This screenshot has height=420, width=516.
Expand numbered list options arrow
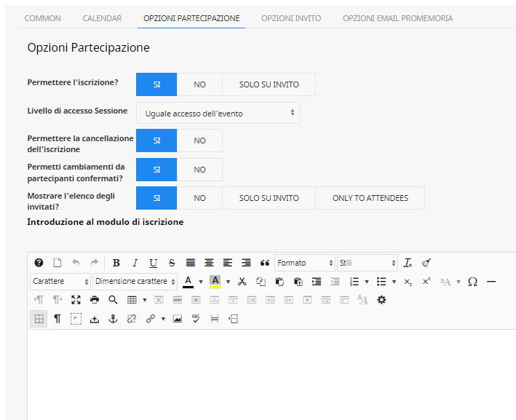[x=367, y=282]
